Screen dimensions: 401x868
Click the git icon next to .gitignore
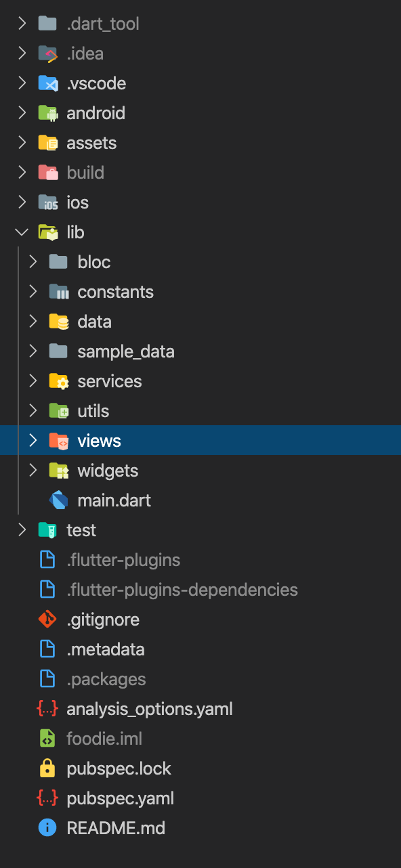coord(47,620)
